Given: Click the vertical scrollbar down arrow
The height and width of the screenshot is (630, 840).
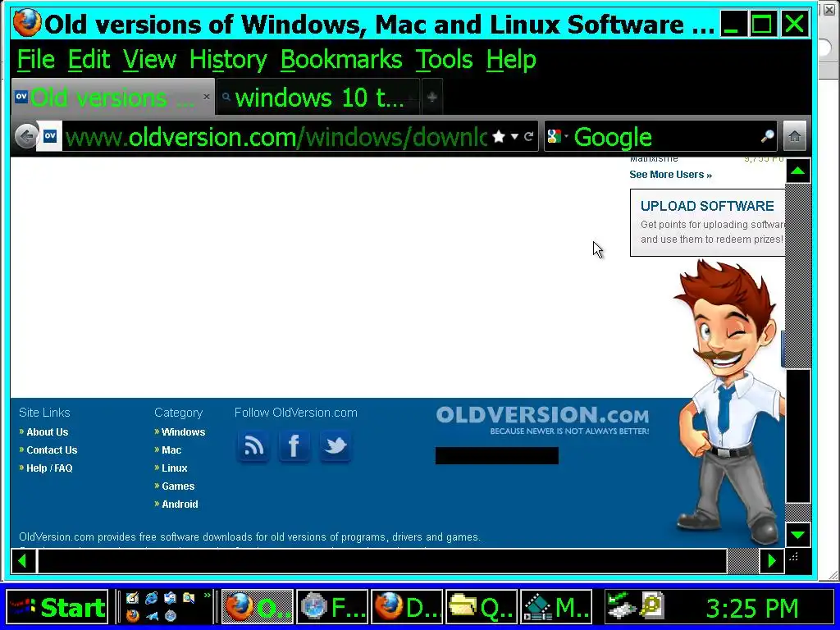Looking at the screenshot, I should 798,535.
